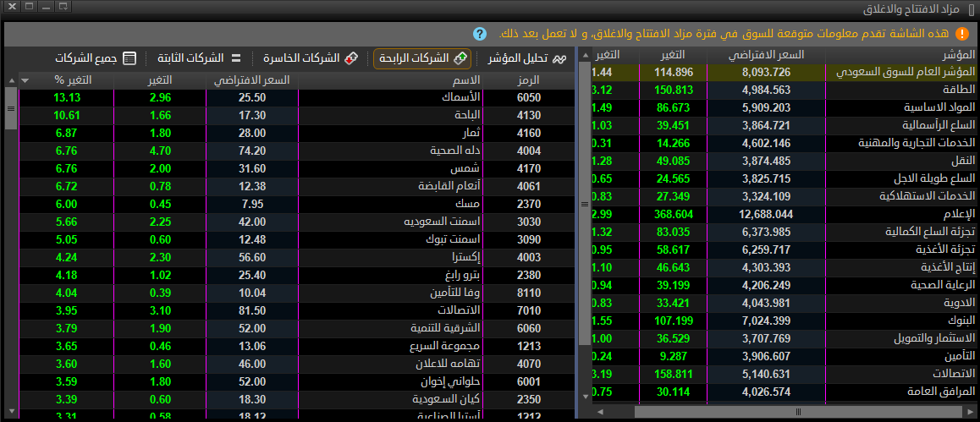Click the الشركات الثابتة equals sign icon
Viewport: 980px width, 422px height.
(x=236, y=58)
